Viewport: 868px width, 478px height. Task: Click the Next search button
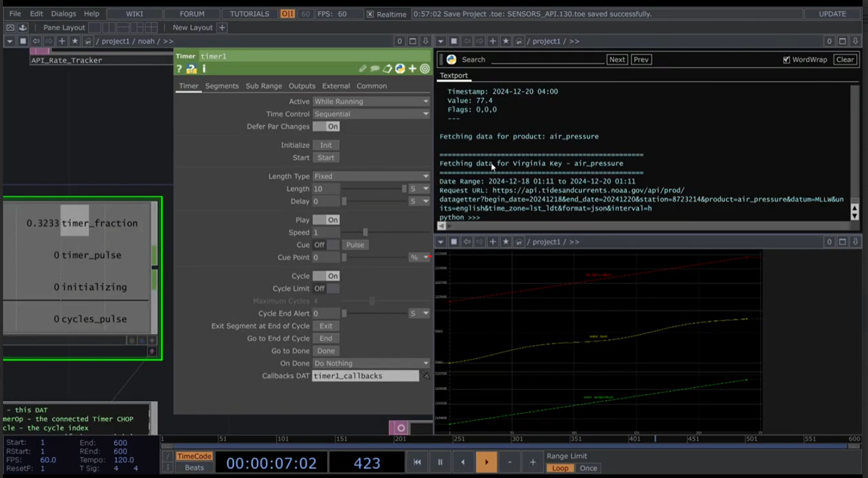point(617,59)
